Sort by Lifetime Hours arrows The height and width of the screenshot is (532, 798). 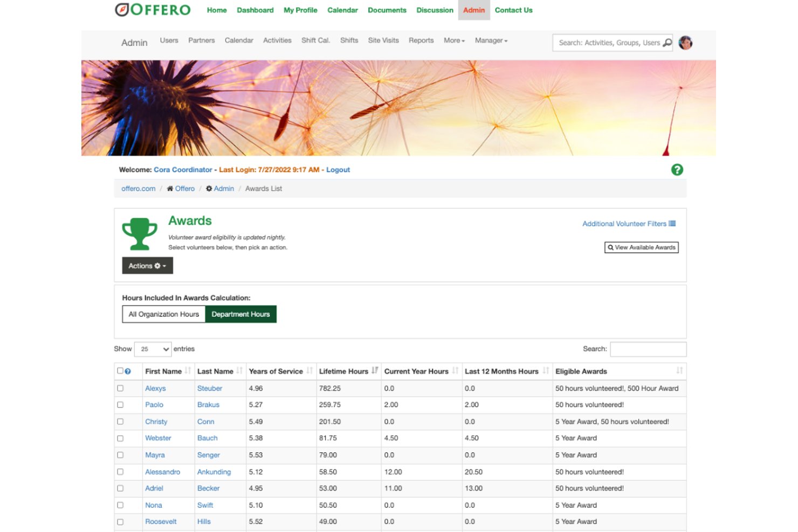coord(375,371)
